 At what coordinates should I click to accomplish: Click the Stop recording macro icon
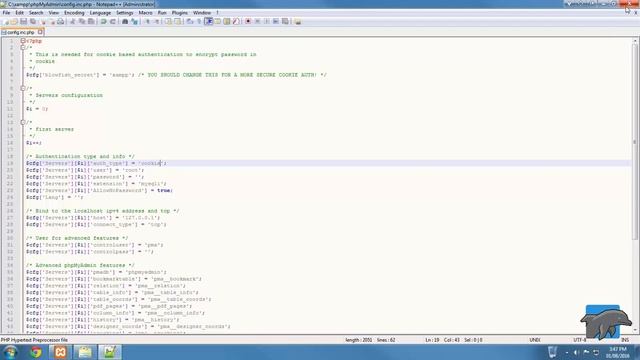coord(258,21)
